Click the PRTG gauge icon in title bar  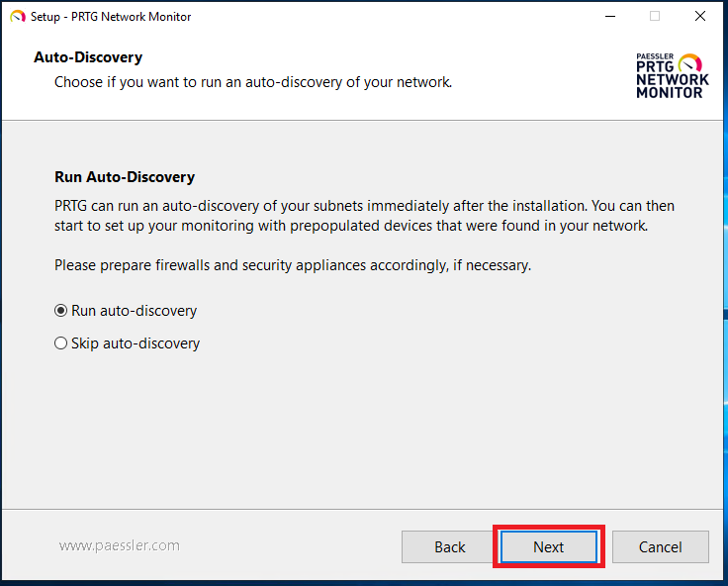click(18, 17)
